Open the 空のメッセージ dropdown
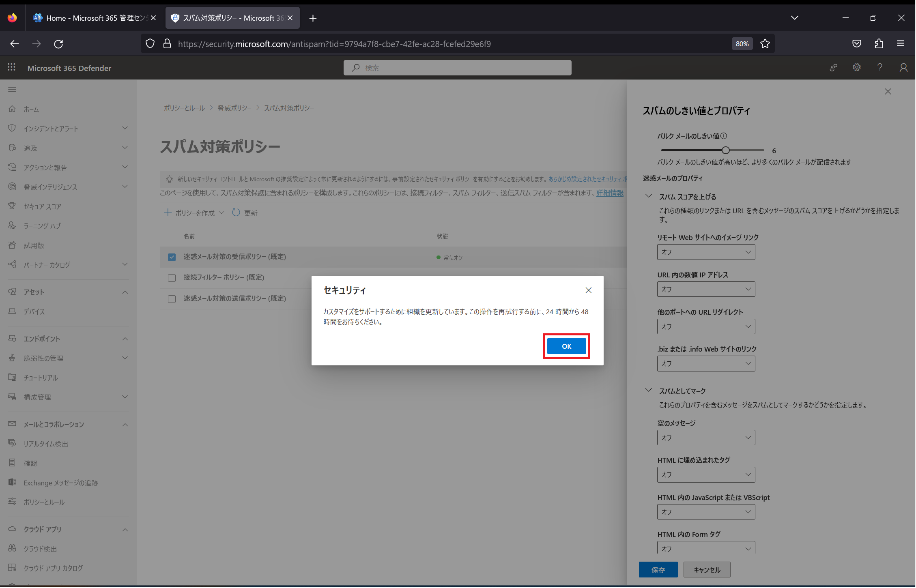Screen dimensions: 916x588 tap(705, 438)
